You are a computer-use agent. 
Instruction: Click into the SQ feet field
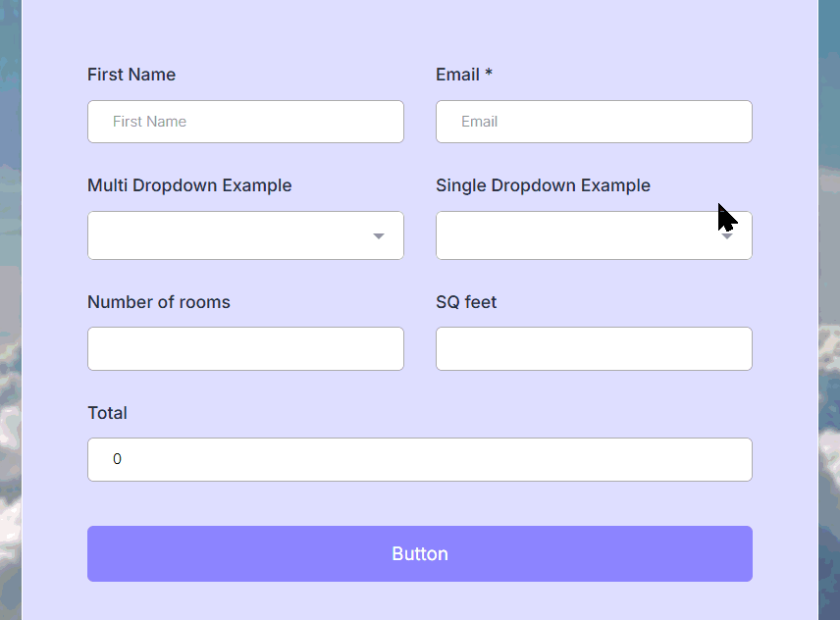(x=594, y=349)
